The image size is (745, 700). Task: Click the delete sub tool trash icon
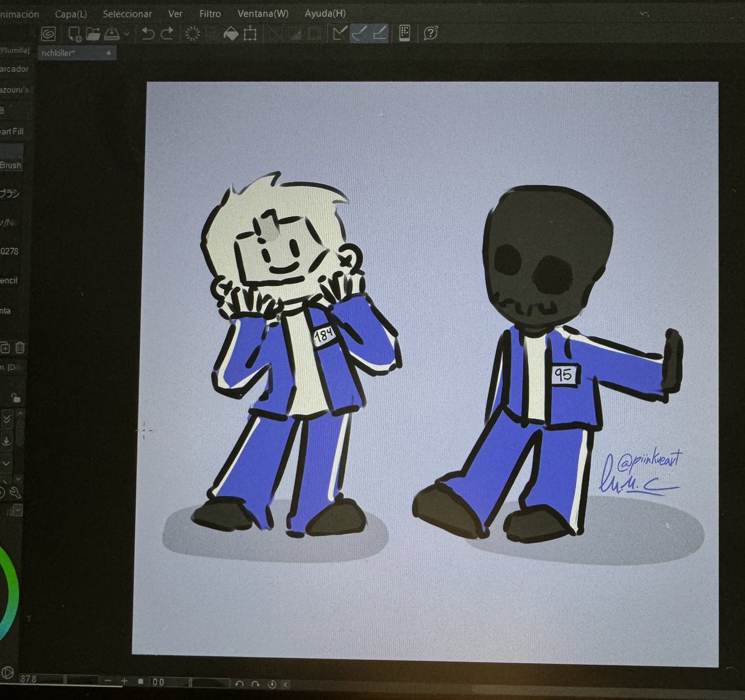pos(20,348)
